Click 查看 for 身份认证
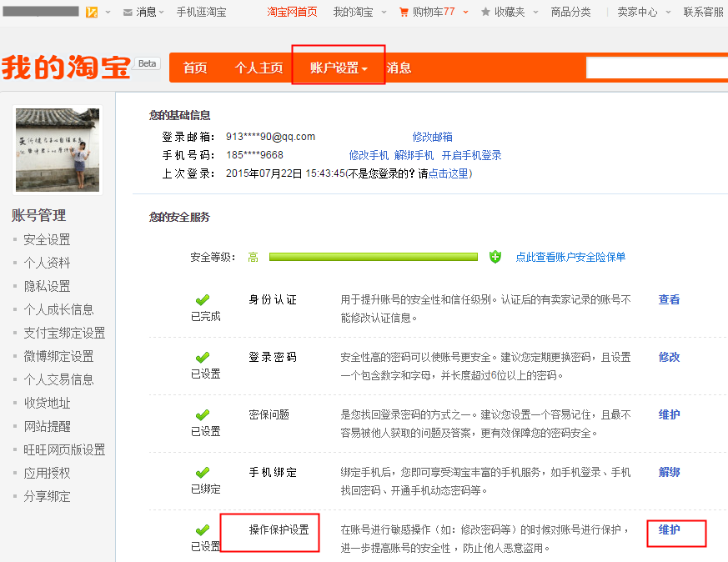The width and height of the screenshot is (728, 562). [x=669, y=300]
